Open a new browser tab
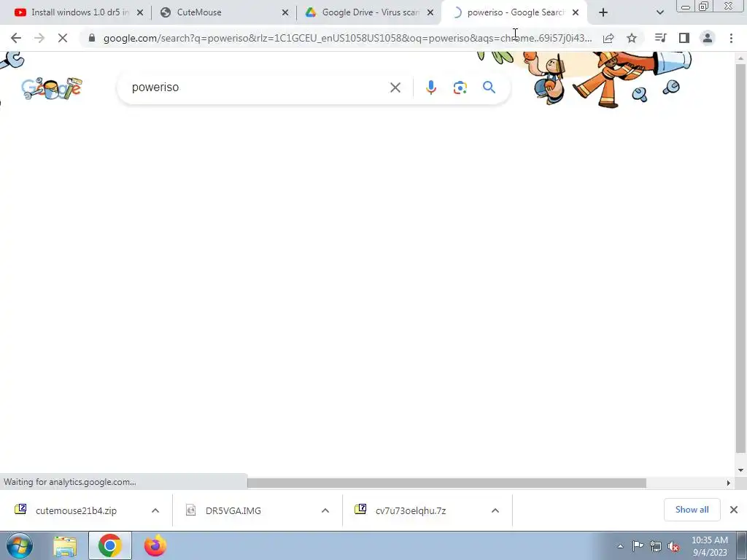Viewport: 747px width, 560px height. (x=603, y=12)
